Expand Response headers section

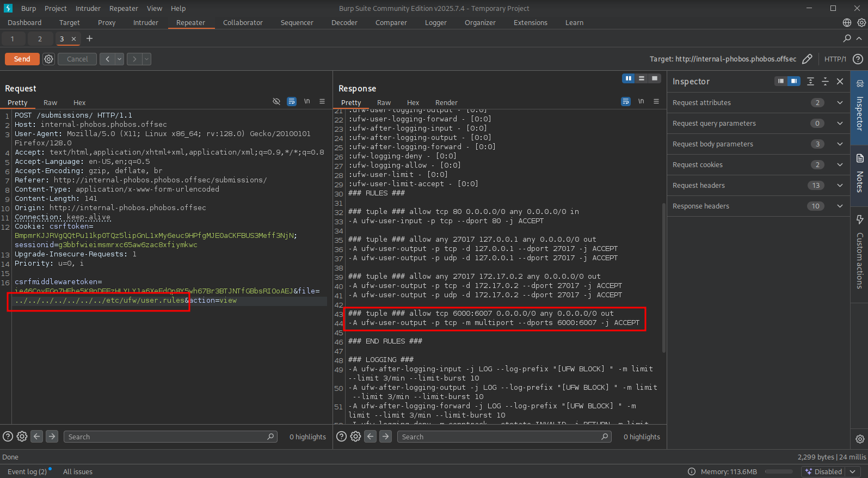(840, 206)
